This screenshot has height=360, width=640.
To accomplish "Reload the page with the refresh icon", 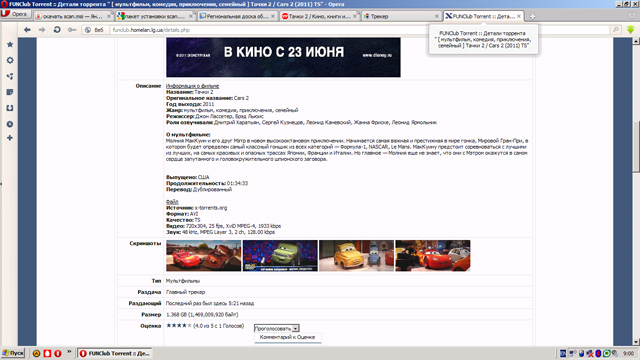I will click(57, 30).
